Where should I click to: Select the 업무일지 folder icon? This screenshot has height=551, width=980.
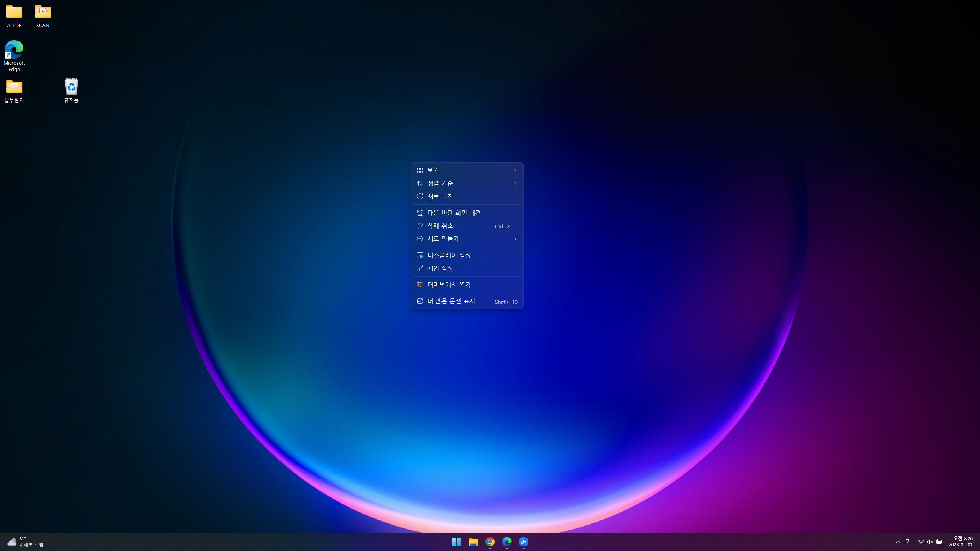coord(14,88)
